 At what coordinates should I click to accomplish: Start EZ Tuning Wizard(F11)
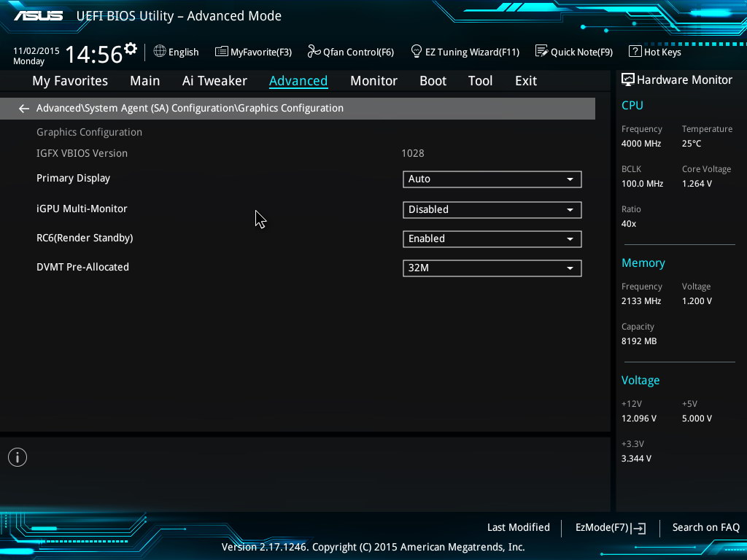(465, 52)
